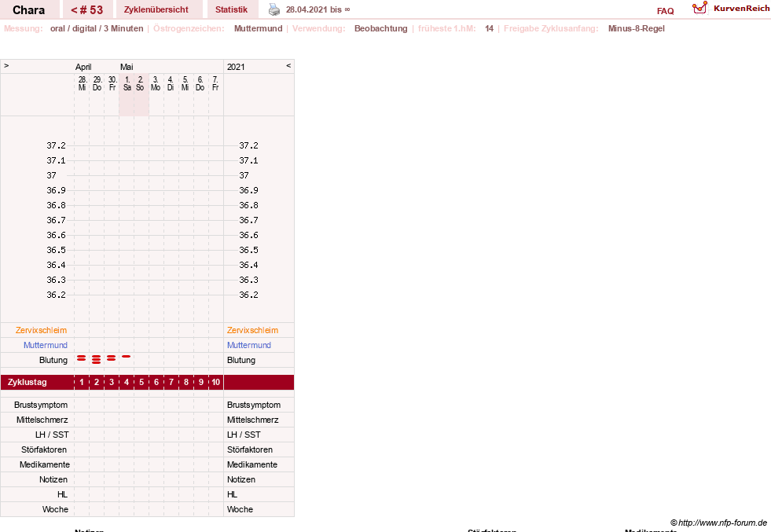This screenshot has height=532, width=771.
Task: Click the right '<' arrow in chart header
Action: 288,65
